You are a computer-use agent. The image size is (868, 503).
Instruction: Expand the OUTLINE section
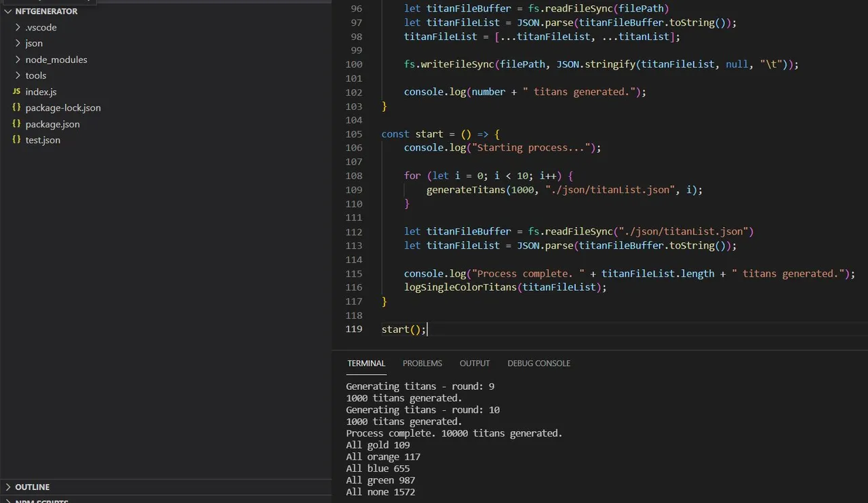pos(32,487)
